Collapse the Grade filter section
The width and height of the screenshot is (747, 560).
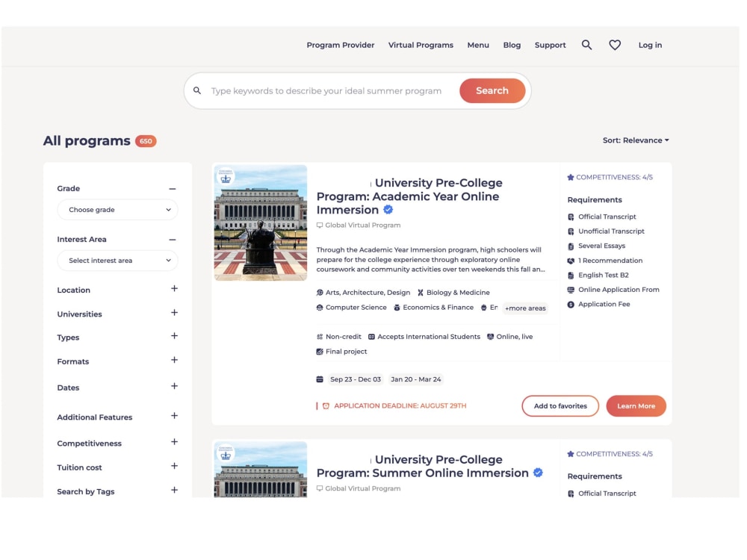(173, 189)
